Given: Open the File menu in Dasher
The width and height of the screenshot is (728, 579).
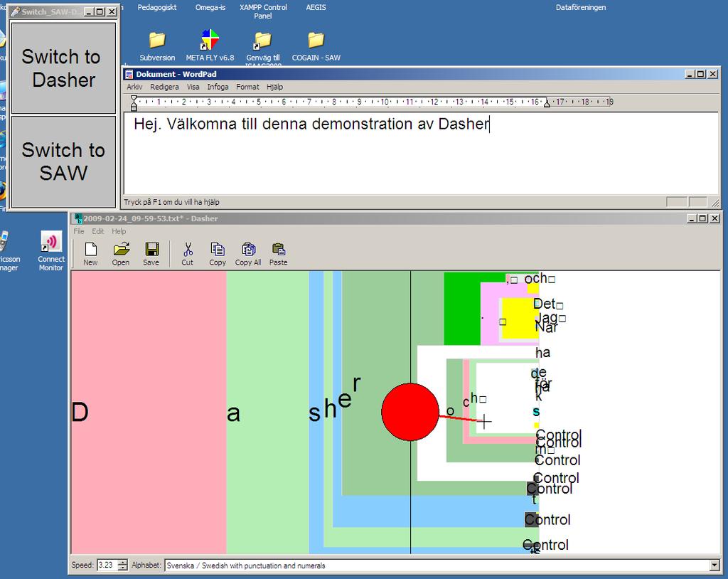Looking at the screenshot, I should [79, 231].
